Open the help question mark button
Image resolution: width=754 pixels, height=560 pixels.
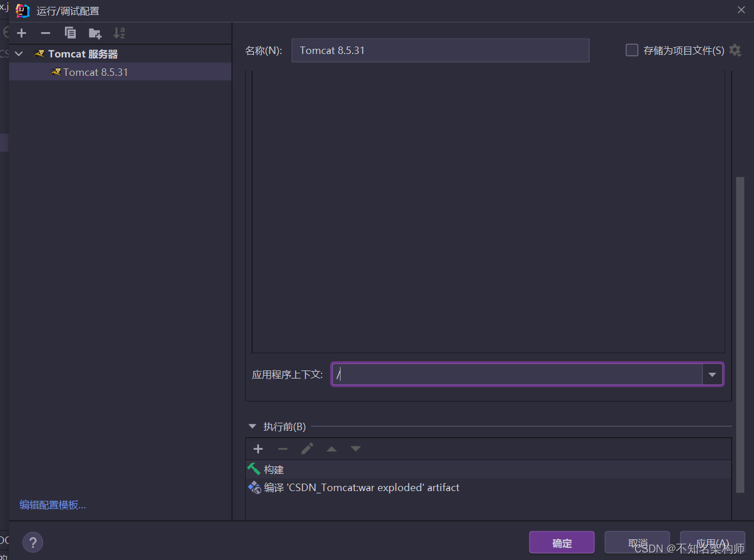coord(33,543)
